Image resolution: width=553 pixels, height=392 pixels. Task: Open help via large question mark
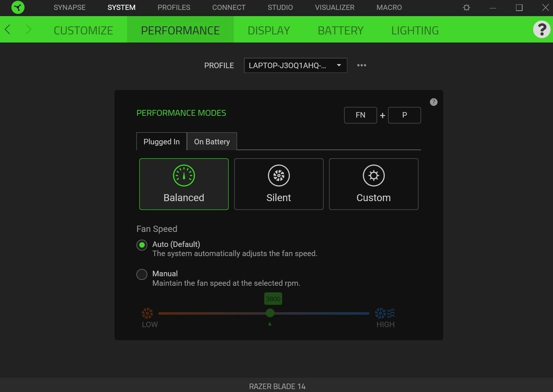pos(542,29)
